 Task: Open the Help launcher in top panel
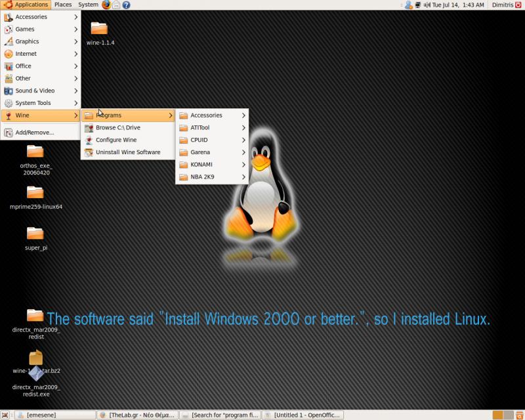126,5
